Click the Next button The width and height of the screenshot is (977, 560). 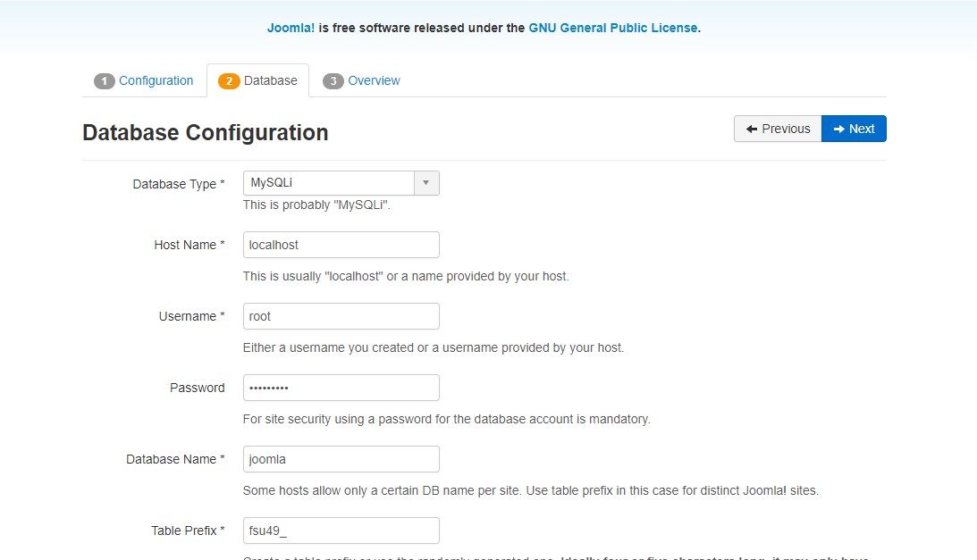click(854, 129)
